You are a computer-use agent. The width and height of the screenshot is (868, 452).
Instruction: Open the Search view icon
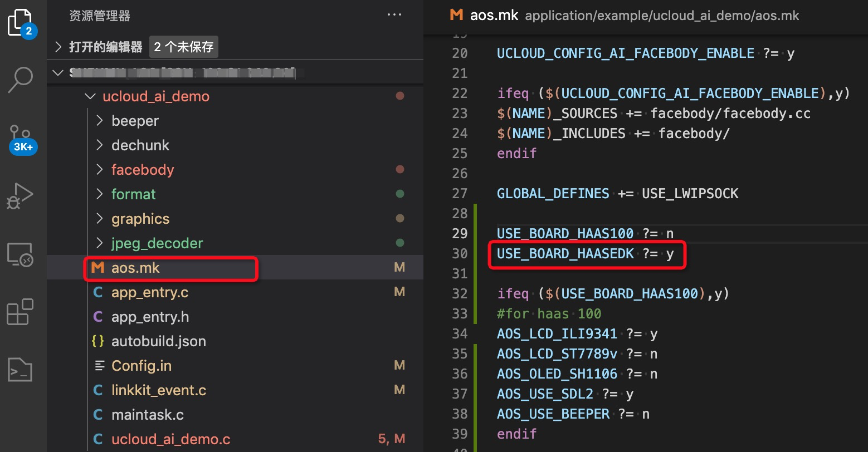pyautogui.click(x=21, y=80)
